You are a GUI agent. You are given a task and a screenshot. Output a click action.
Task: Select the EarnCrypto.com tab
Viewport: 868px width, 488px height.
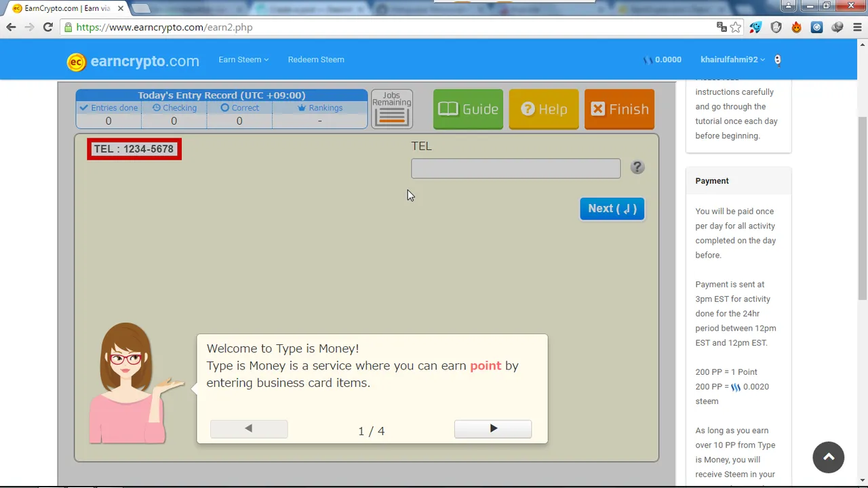click(66, 8)
